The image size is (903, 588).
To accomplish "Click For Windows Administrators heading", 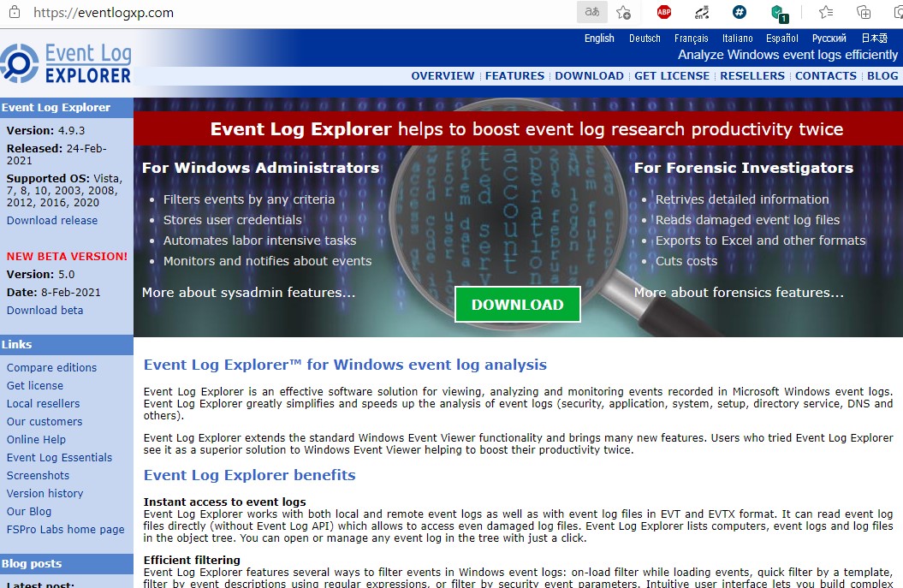I will pos(260,168).
